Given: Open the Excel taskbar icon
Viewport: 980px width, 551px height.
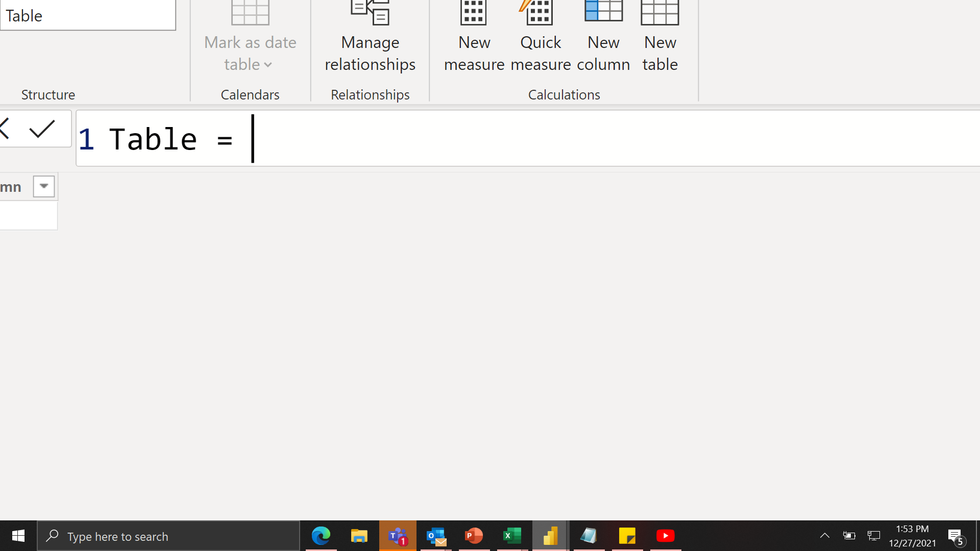Looking at the screenshot, I should coord(512,536).
